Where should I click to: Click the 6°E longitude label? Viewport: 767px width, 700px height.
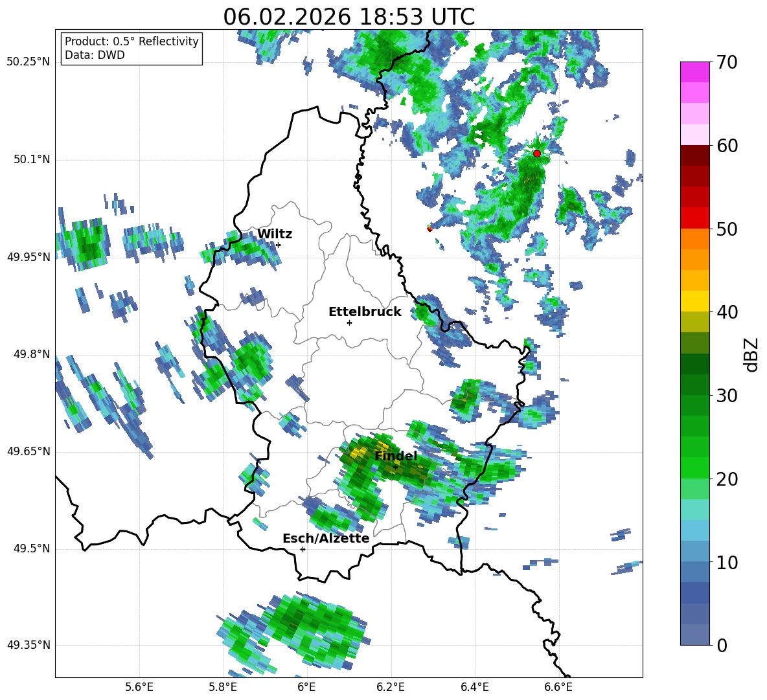(306, 687)
